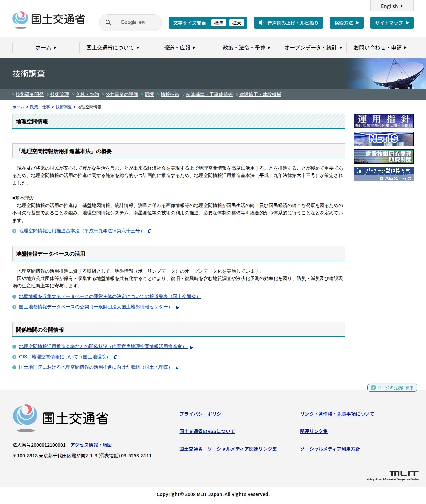
Task: Go to 積算基準・工事成績等 subnav link
Action: 209,95
